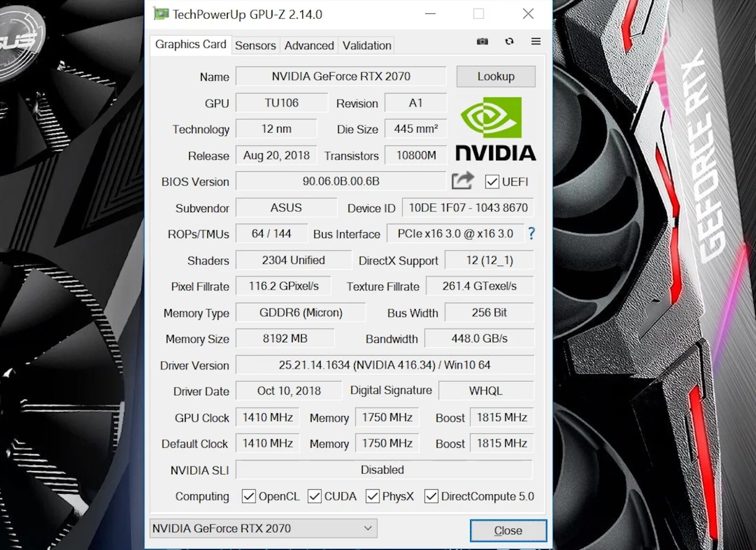756x550 pixels.
Task: Click the Subvendor field ASUS
Action: [286, 208]
